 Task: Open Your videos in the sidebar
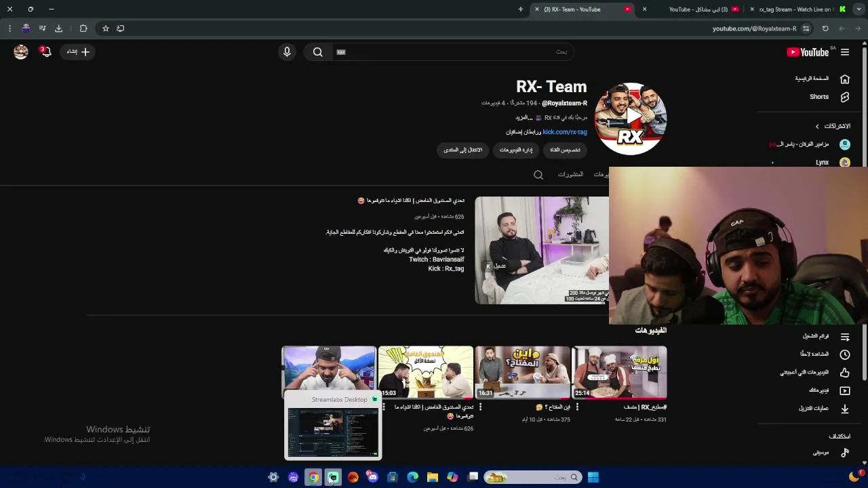tap(829, 390)
